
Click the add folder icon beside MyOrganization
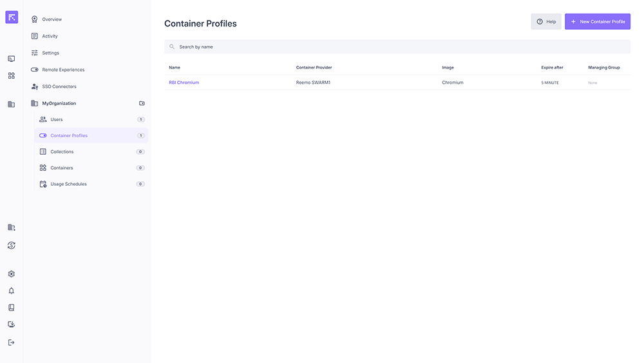tap(142, 103)
